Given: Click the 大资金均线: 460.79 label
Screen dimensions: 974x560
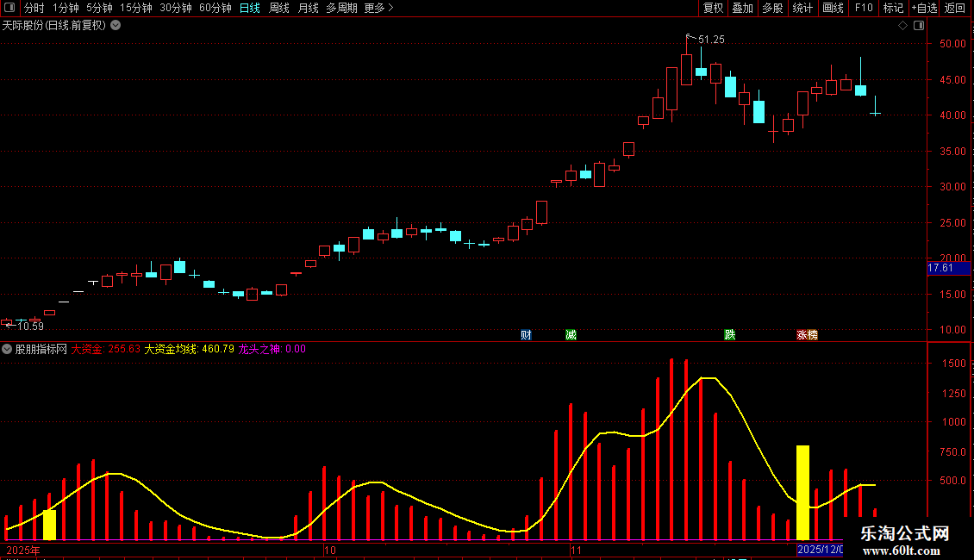Looking at the screenshot, I should point(190,349).
